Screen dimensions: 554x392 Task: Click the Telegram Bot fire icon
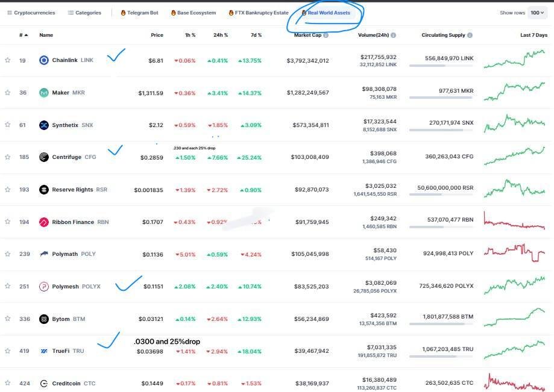pyautogui.click(x=124, y=13)
